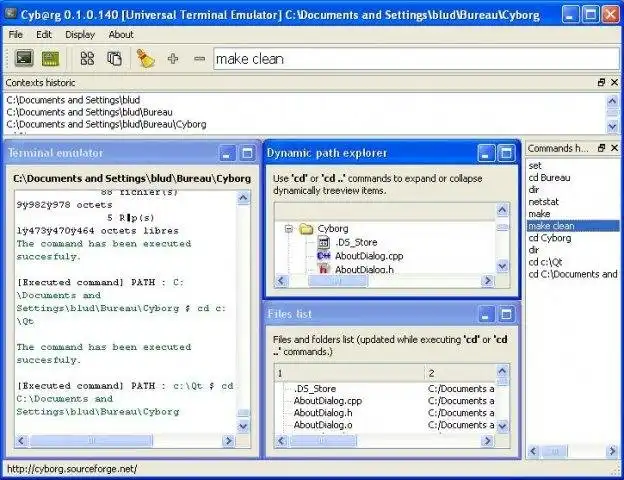Image resolution: width=624 pixels, height=480 pixels.
Task: Click column header 2 in Files list
Action: pyautogui.click(x=460, y=373)
